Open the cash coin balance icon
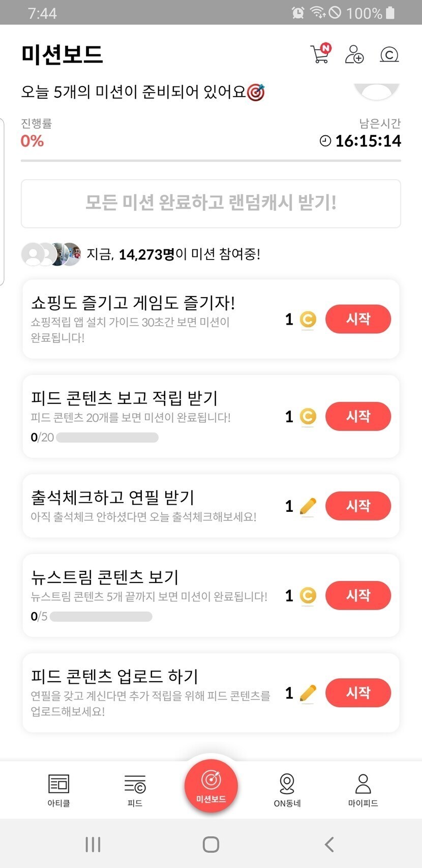 [389, 54]
